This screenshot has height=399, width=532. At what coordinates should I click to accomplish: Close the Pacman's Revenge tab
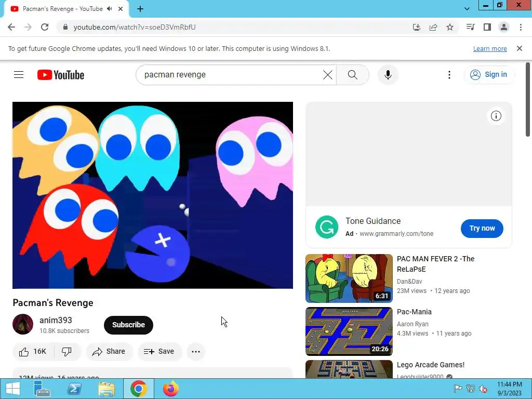point(121,9)
